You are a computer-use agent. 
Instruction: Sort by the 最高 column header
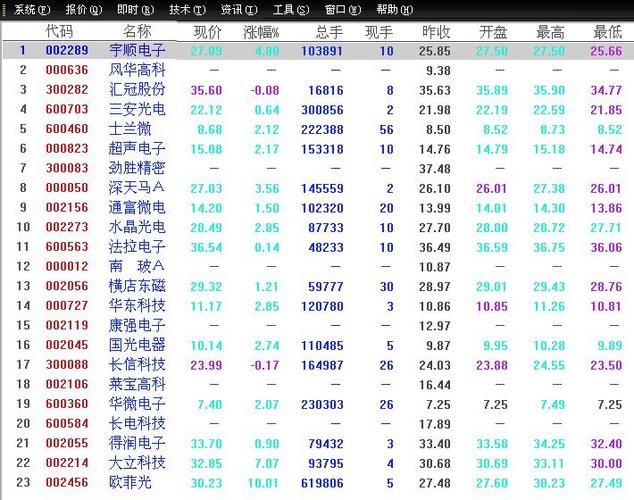[x=550, y=32]
